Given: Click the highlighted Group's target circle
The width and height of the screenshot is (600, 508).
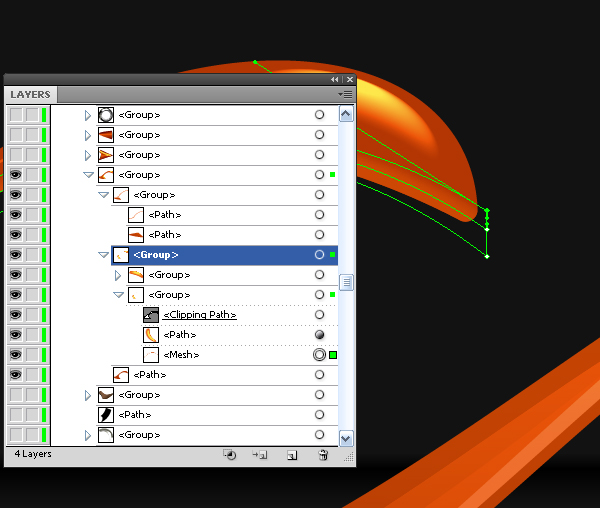Looking at the screenshot, I should [x=319, y=255].
